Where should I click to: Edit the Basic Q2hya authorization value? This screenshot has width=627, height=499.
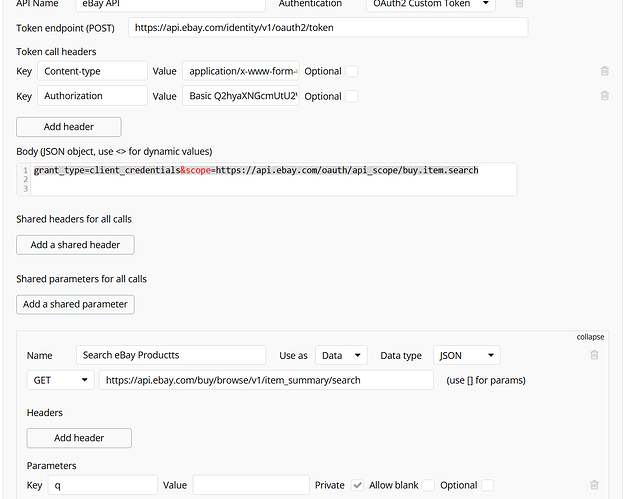point(241,96)
